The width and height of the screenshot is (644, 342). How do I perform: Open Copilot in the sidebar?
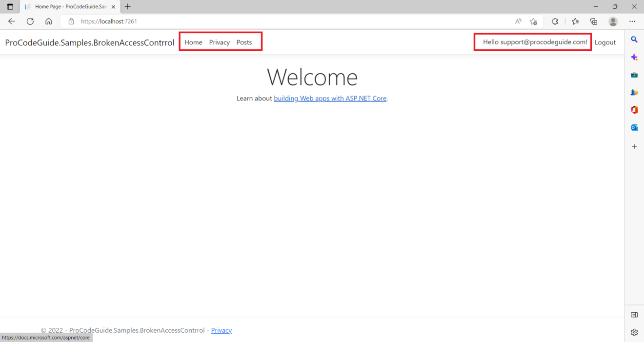tap(634, 57)
